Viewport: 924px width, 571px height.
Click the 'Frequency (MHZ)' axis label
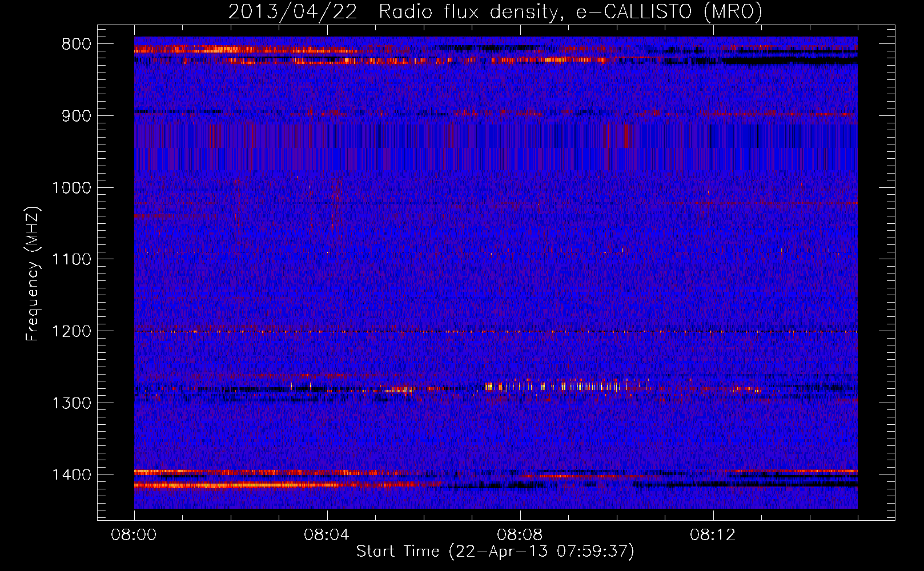33,274
